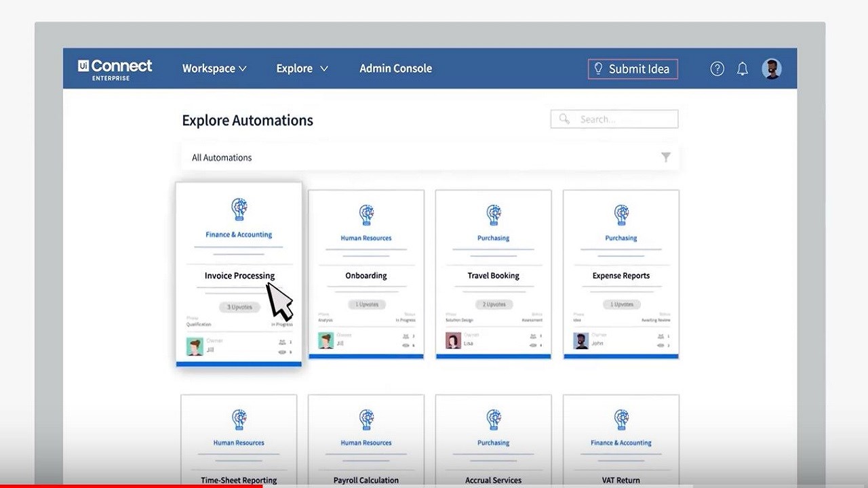The width and height of the screenshot is (868, 488).
Task: Open the help question mark icon
Action: 717,68
